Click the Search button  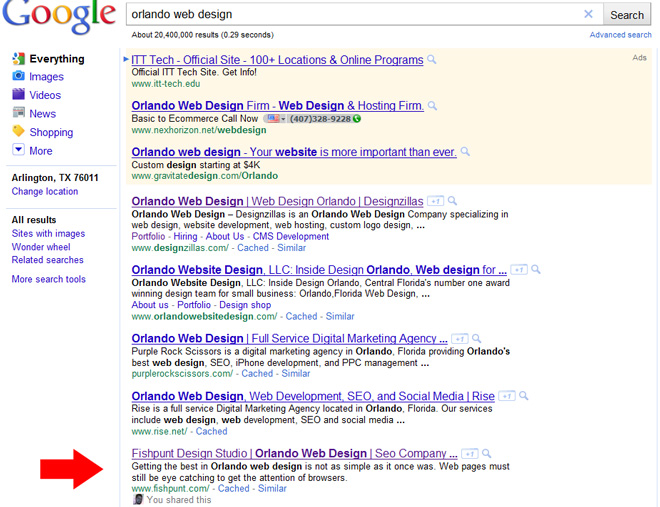627,15
